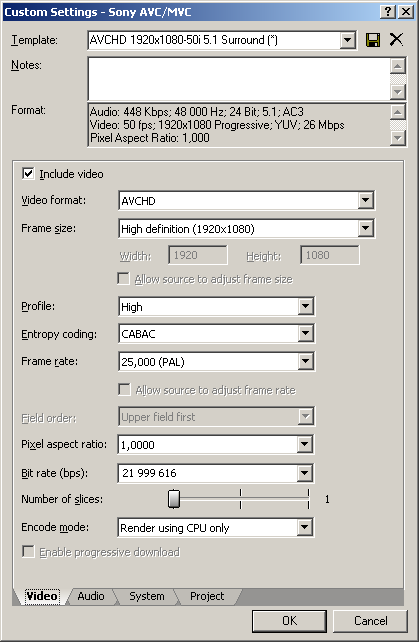
Task: Confirm settings with the OK button
Action: [289, 621]
